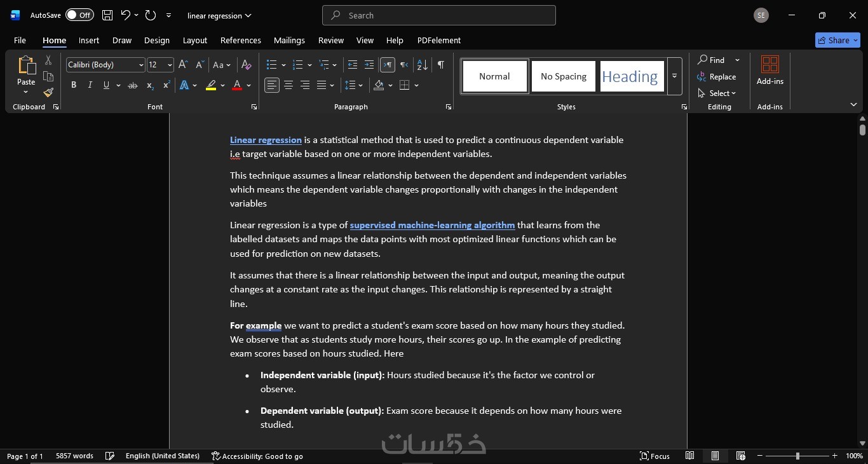Adjust the zoom slider handle
This screenshot has width=868, height=464.
click(x=797, y=456)
